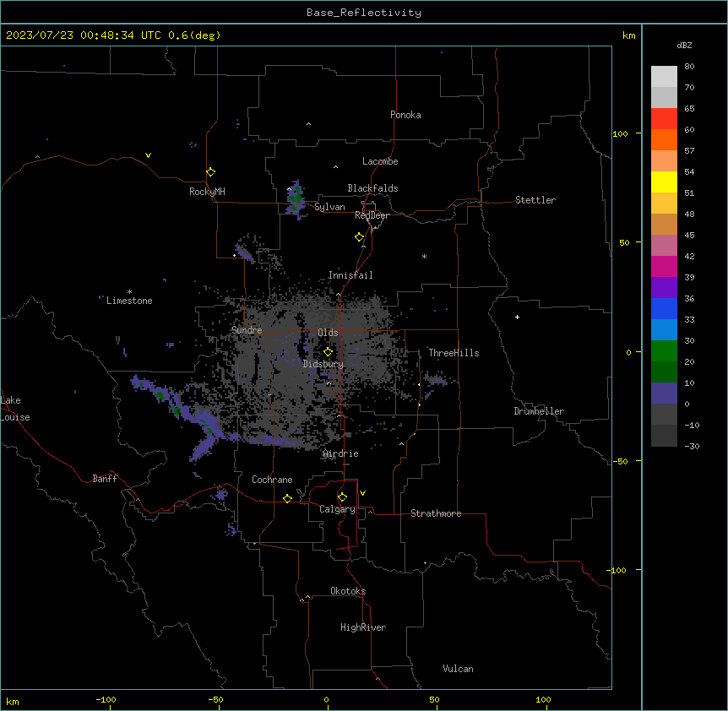The height and width of the screenshot is (711, 728).
Task: Select the yellow diamond marker below Cochrane
Action: coord(287,498)
